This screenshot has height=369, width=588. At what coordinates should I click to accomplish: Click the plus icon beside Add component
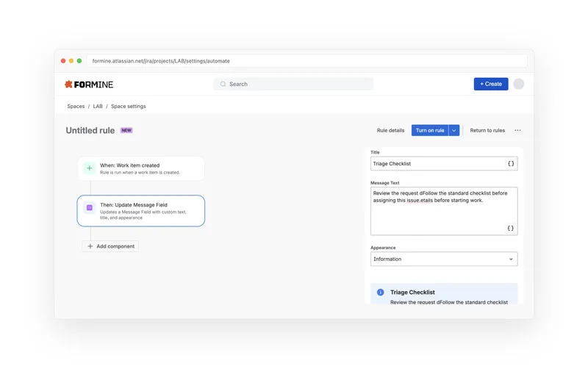tap(90, 246)
